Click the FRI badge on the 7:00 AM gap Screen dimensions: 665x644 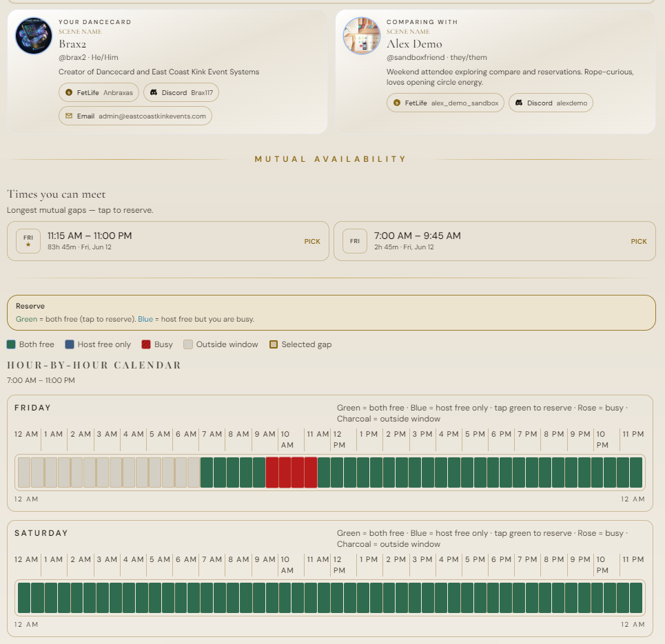tap(355, 241)
